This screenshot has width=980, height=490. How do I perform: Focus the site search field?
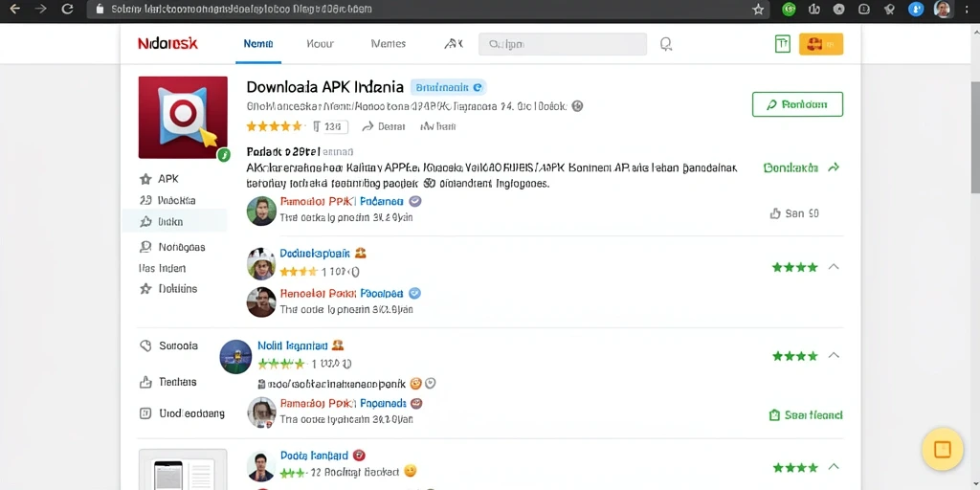point(563,44)
